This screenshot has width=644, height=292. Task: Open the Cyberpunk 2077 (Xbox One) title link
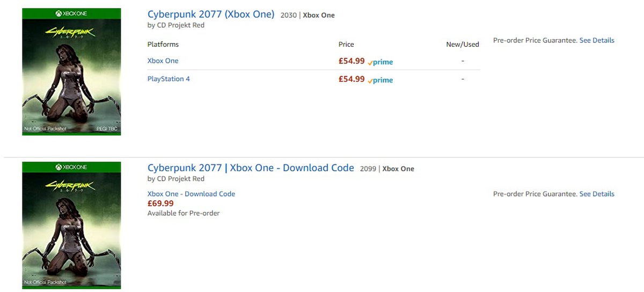pyautogui.click(x=211, y=14)
